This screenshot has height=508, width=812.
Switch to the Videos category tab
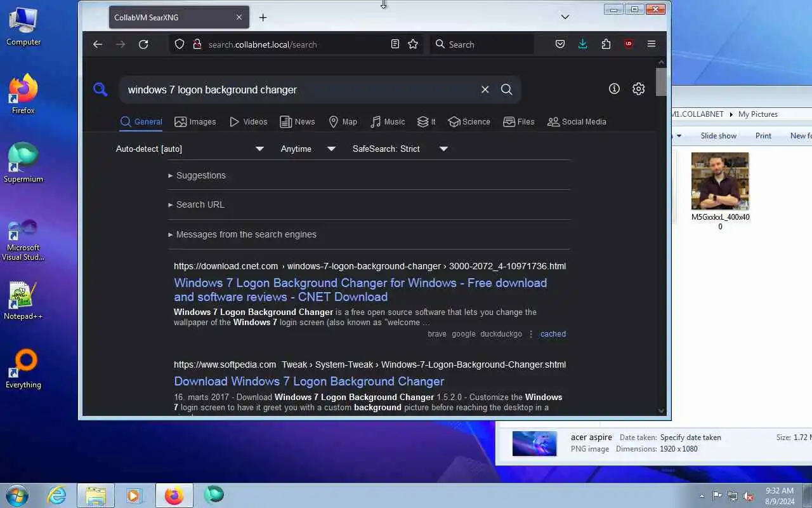click(x=248, y=122)
